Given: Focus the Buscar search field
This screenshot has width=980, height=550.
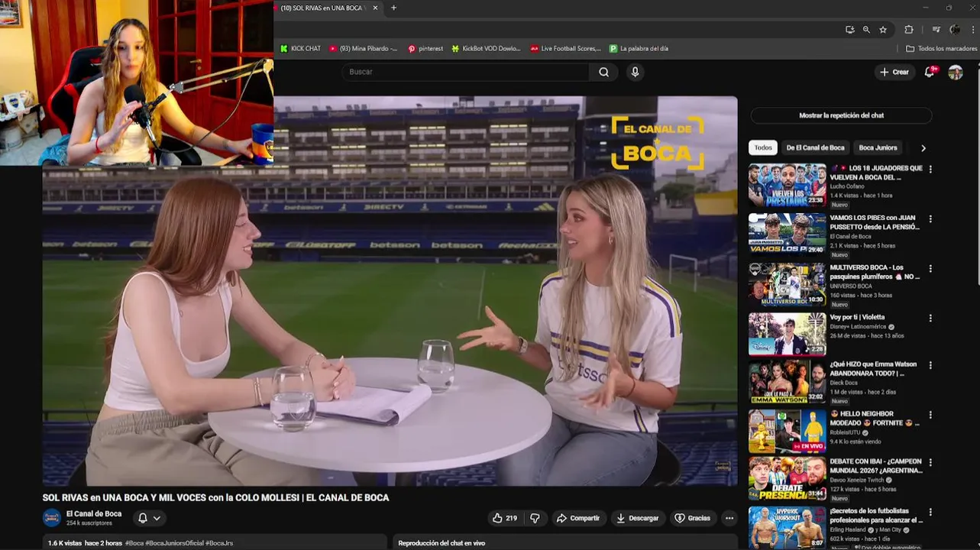Looking at the screenshot, I should 466,72.
